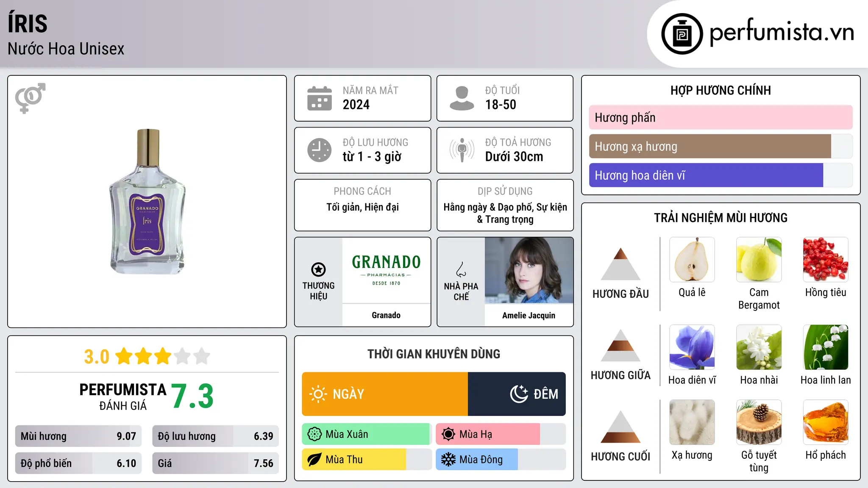Click the Hương đầu pyramid icon
Viewport: 868px width, 488px height.
pos(620,263)
